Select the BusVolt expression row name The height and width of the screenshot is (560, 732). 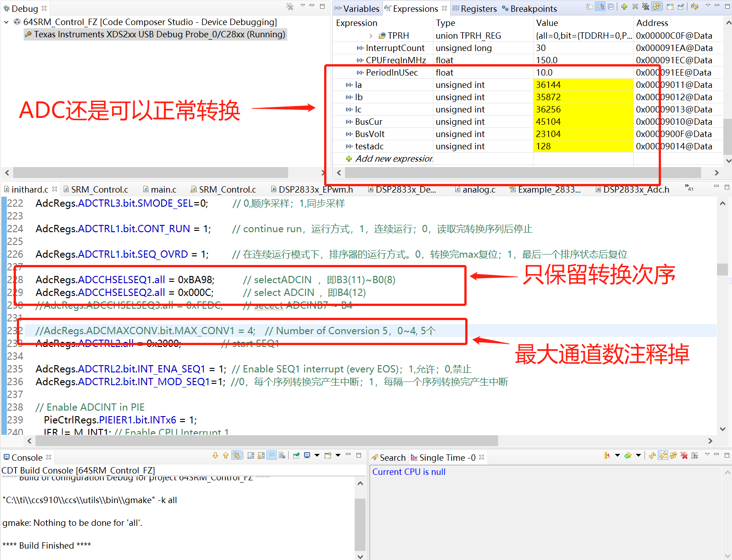[x=370, y=134]
